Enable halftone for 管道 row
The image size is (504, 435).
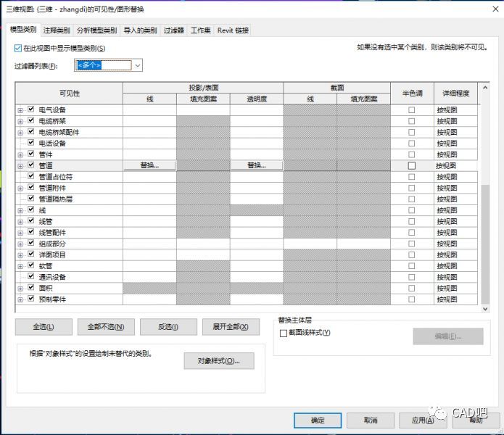tap(412, 166)
